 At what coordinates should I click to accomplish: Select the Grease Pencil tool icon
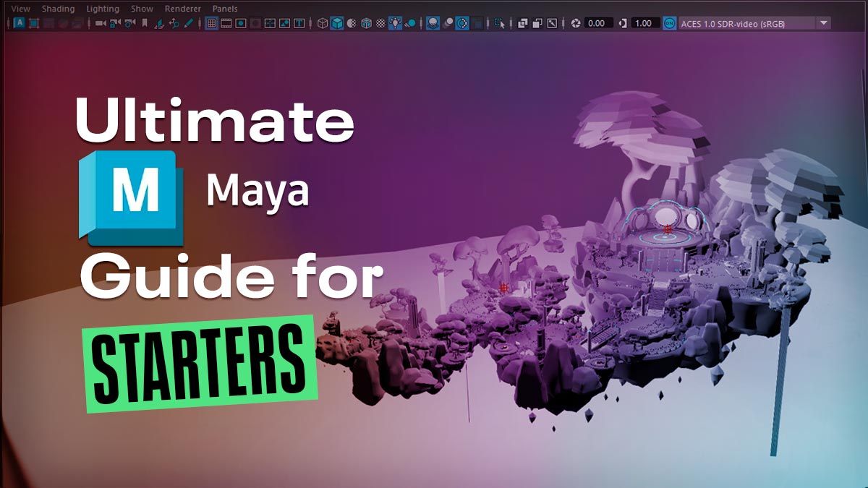[x=188, y=22]
